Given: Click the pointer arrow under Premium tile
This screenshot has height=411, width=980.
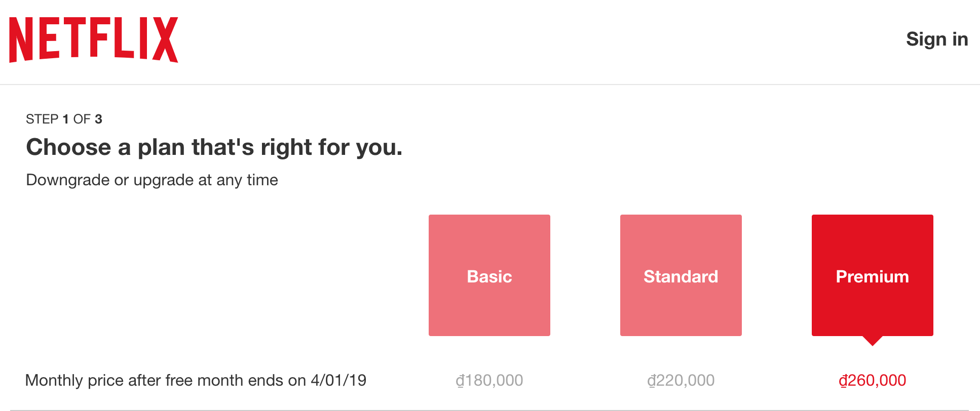Looking at the screenshot, I should click(872, 341).
